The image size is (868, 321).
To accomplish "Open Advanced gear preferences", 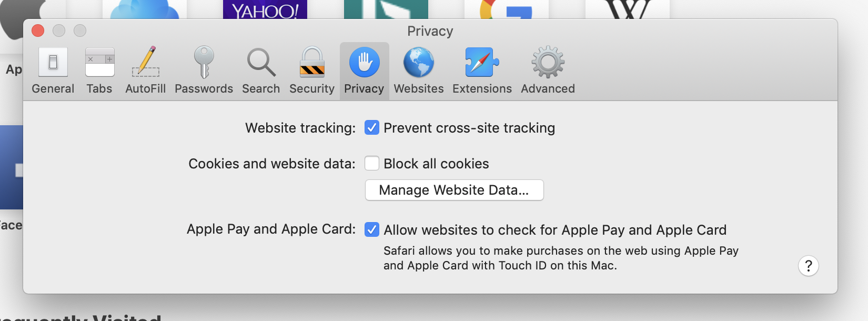I will click(x=548, y=70).
